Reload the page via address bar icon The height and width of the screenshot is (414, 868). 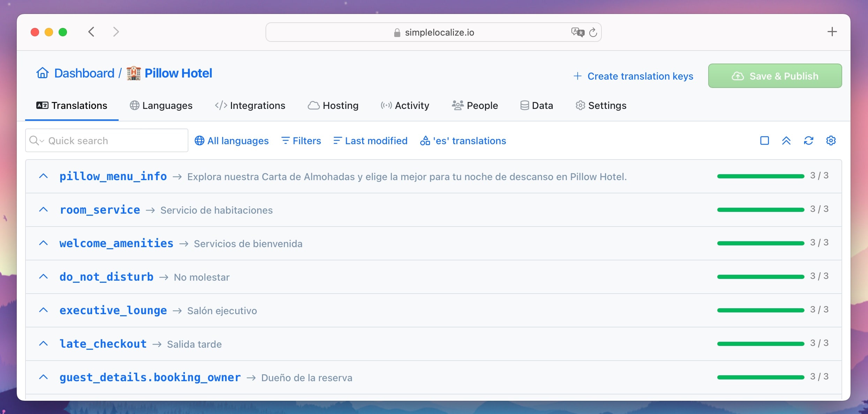coord(593,32)
